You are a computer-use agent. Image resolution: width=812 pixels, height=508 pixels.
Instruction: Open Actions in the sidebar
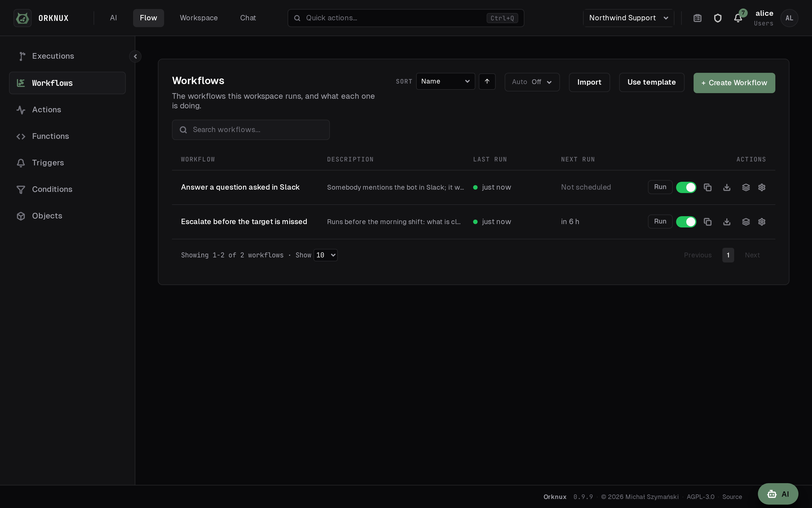coord(67,110)
